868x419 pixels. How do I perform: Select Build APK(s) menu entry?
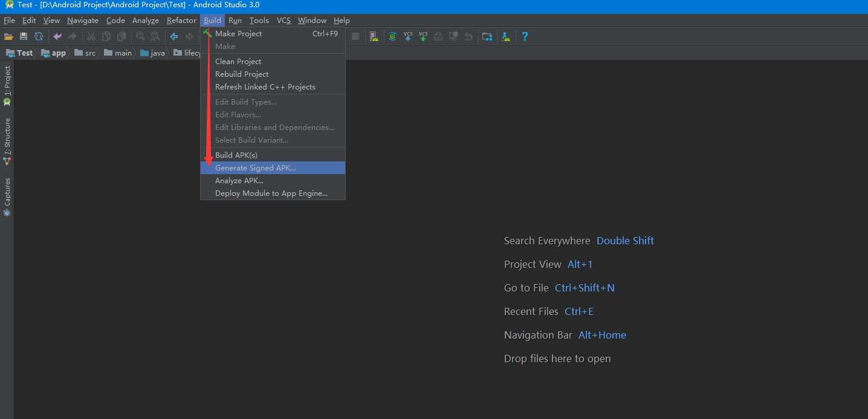(273, 155)
